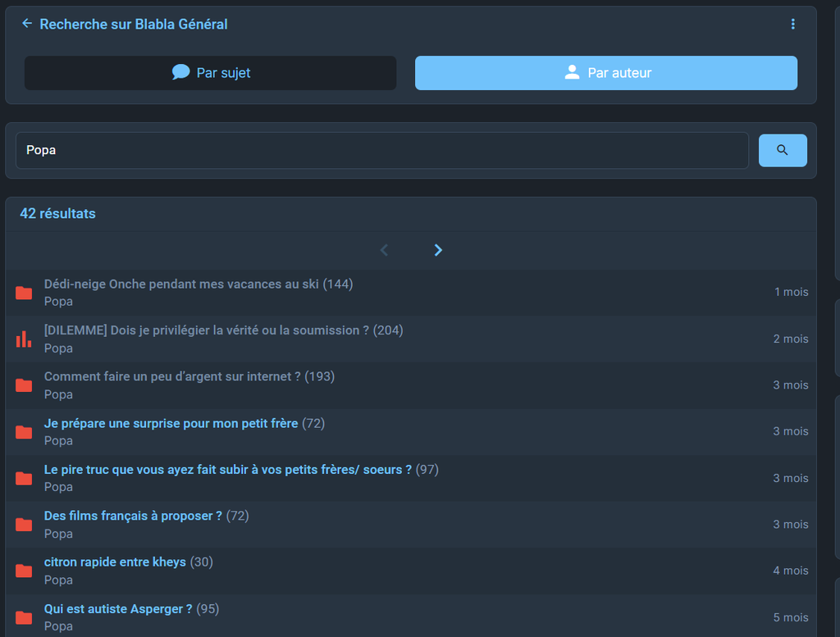This screenshot has height=637, width=840.
Task: Open Comment faire un peu d'argent topic
Action: (x=172, y=376)
